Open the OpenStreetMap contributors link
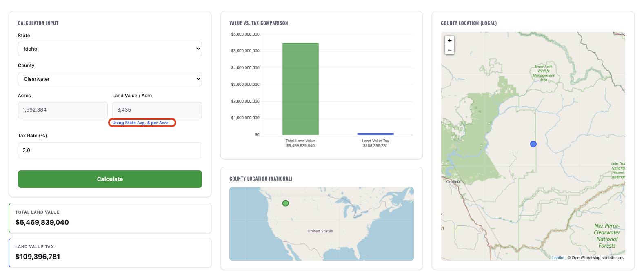The image size is (644, 279). [597, 258]
